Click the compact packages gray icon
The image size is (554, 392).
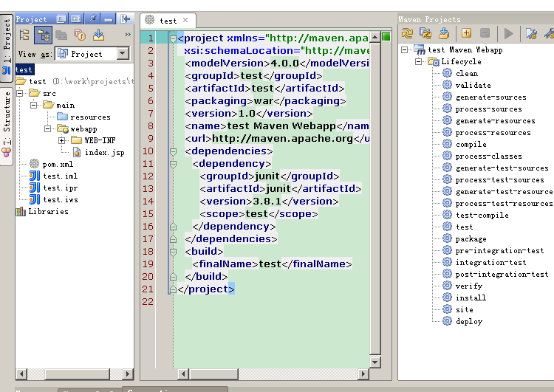tap(61, 35)
